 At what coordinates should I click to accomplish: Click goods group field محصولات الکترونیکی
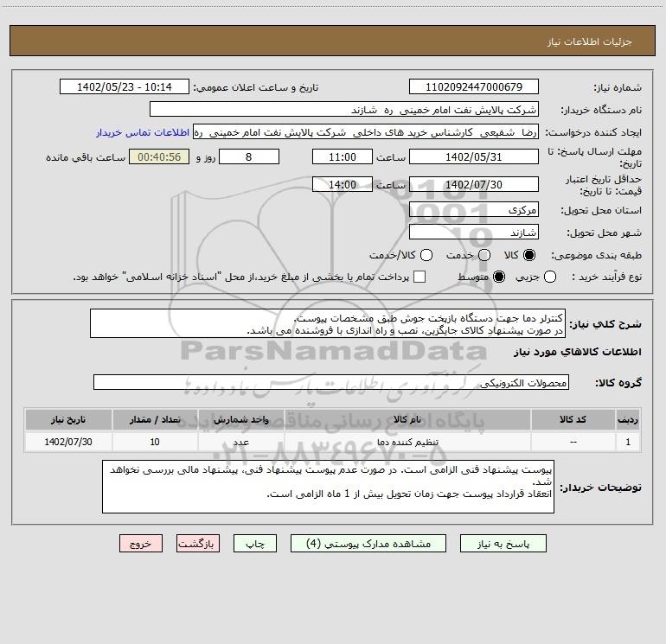[331, 382]
